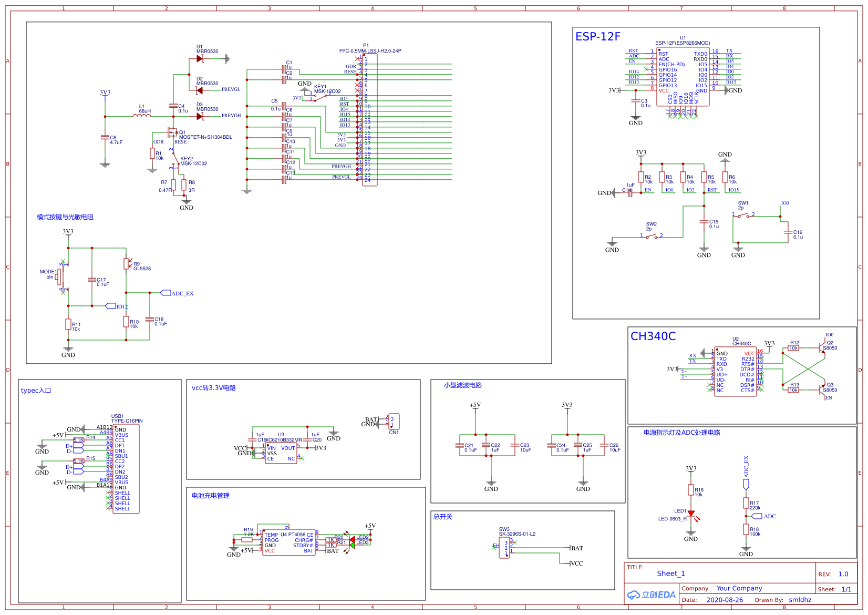This screenshot has height=615, width=868.
Task: Select the R19 1.2K resistor
Action: 247,540
